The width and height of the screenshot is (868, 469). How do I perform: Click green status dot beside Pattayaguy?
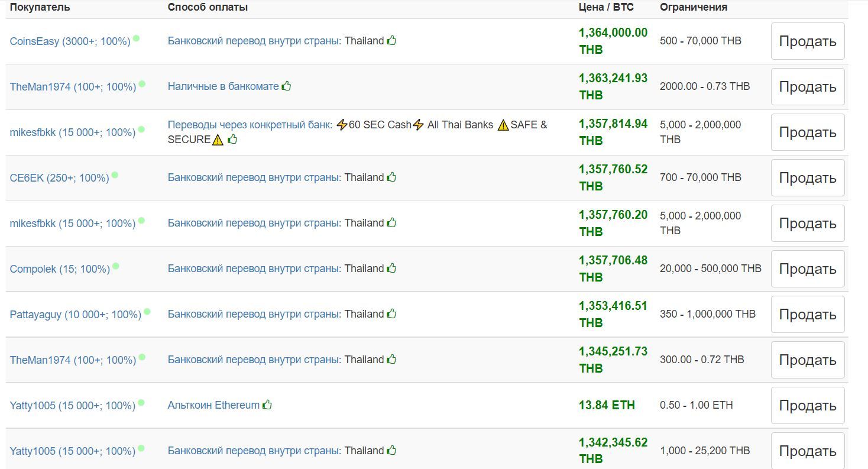pos(147,312)
